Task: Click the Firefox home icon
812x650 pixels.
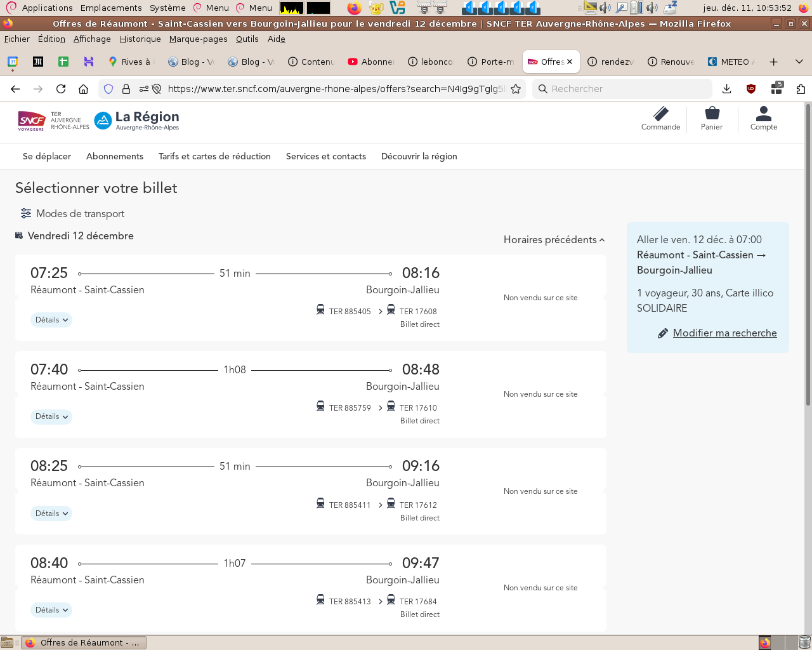Action: 83,89
